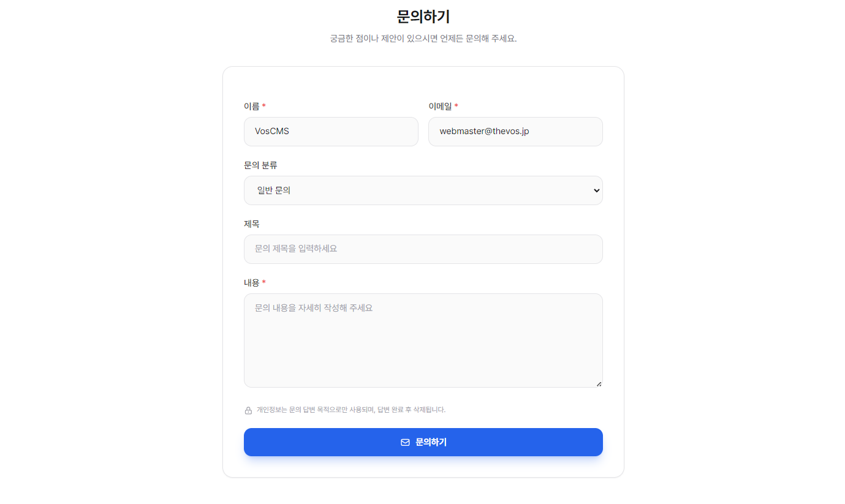Click the resize grip on the 내용 textarea

pyautogui.click(x=599, y=383)
